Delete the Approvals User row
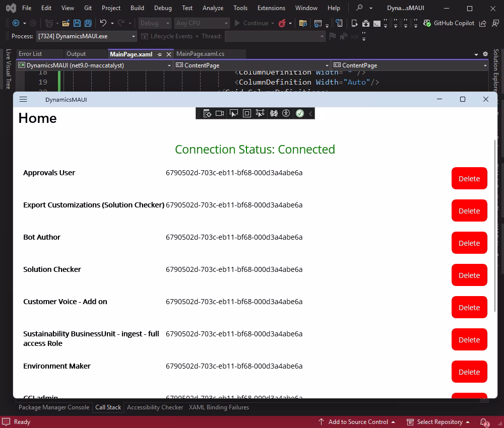 tap(469, 179)
